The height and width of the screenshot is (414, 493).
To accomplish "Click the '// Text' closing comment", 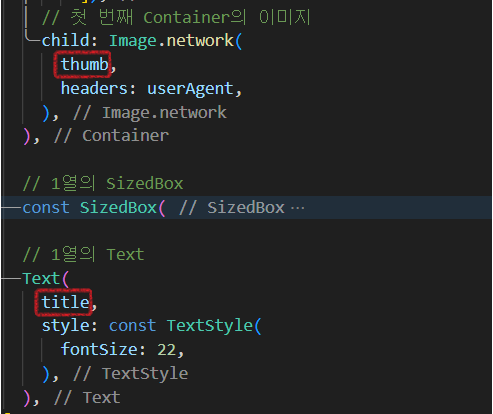I will (x=87, y=398).
